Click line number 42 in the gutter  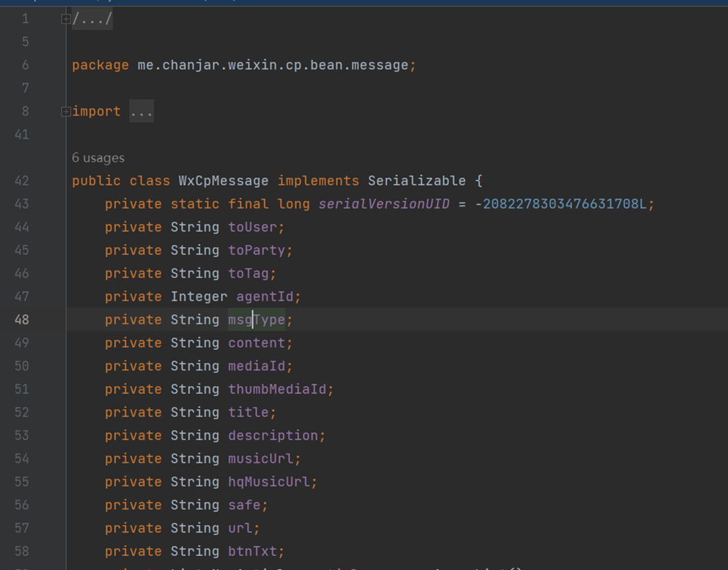pos(22,181)
